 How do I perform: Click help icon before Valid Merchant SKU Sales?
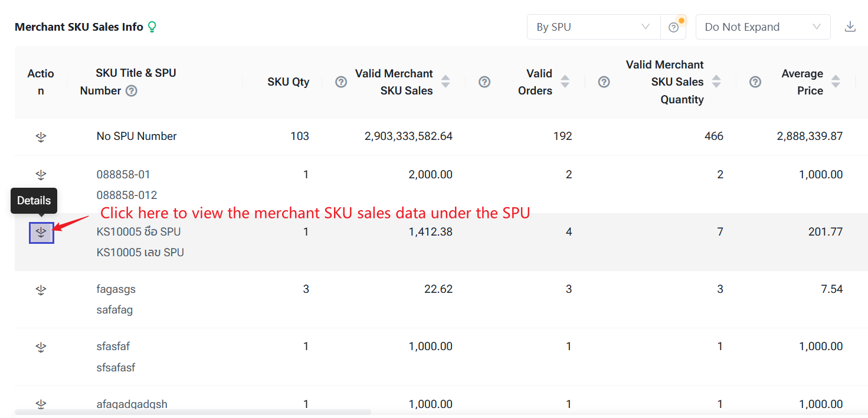341,82
